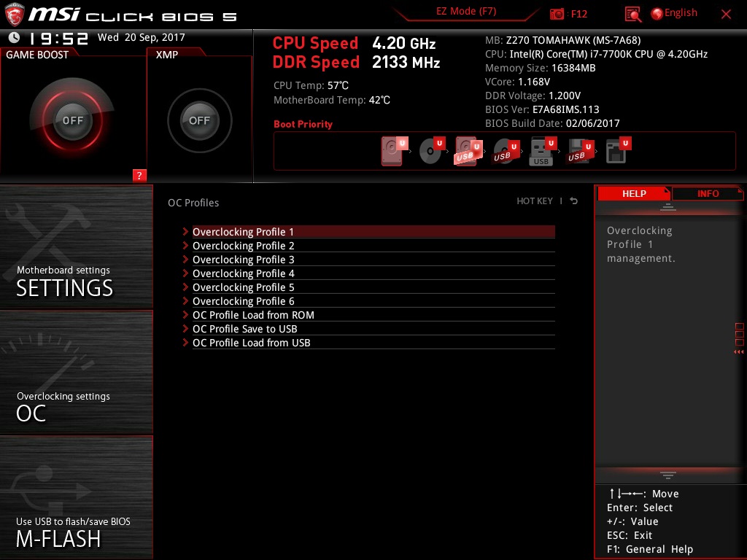This screenshot has height=560, width=747.
Task: Expand Overclocking Profile 1 chevron
Action: tap(185, 231)
